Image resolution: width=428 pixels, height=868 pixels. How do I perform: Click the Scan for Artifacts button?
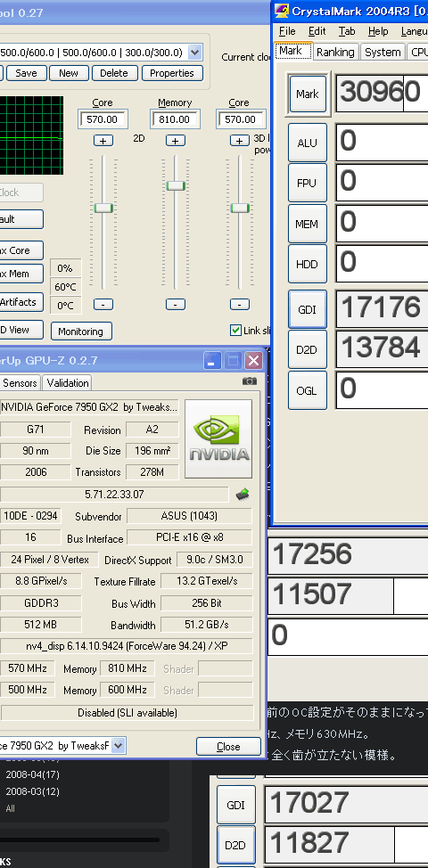(x=21, y=302)
